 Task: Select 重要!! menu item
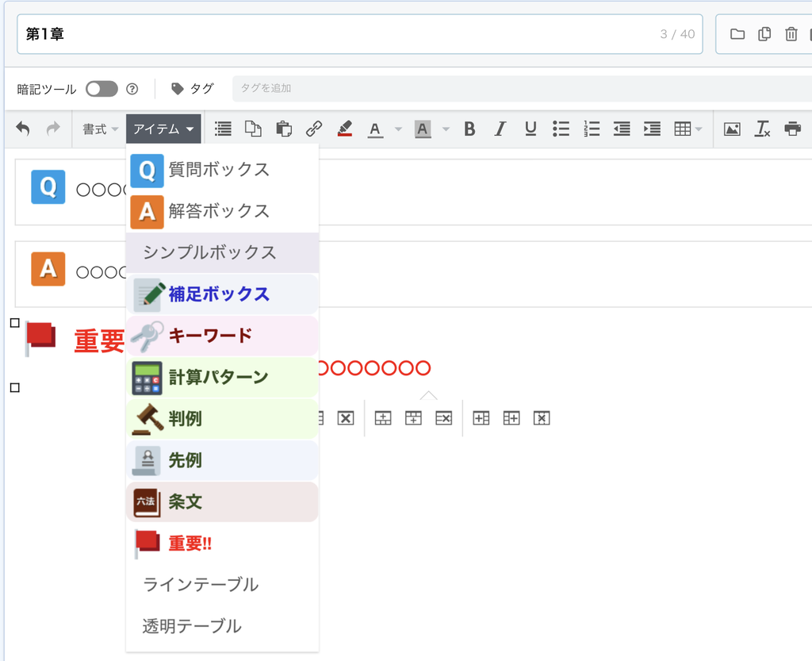222,543
